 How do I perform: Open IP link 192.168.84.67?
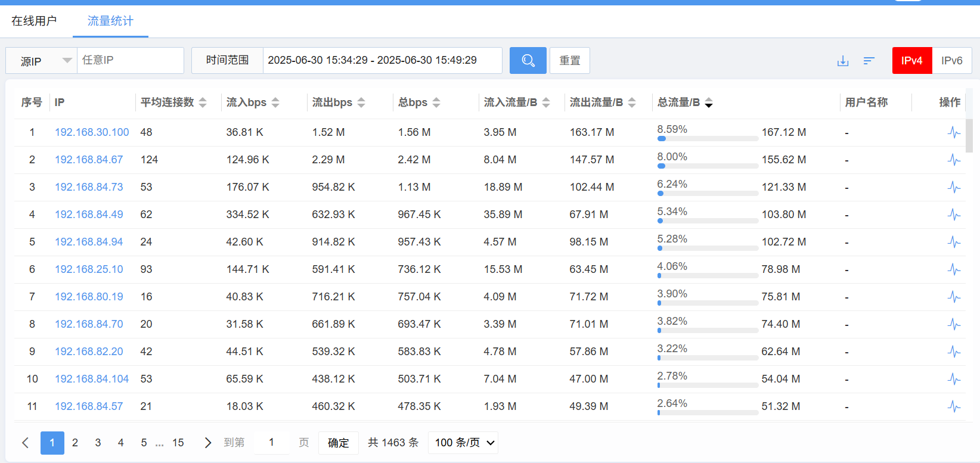point(89,160)
